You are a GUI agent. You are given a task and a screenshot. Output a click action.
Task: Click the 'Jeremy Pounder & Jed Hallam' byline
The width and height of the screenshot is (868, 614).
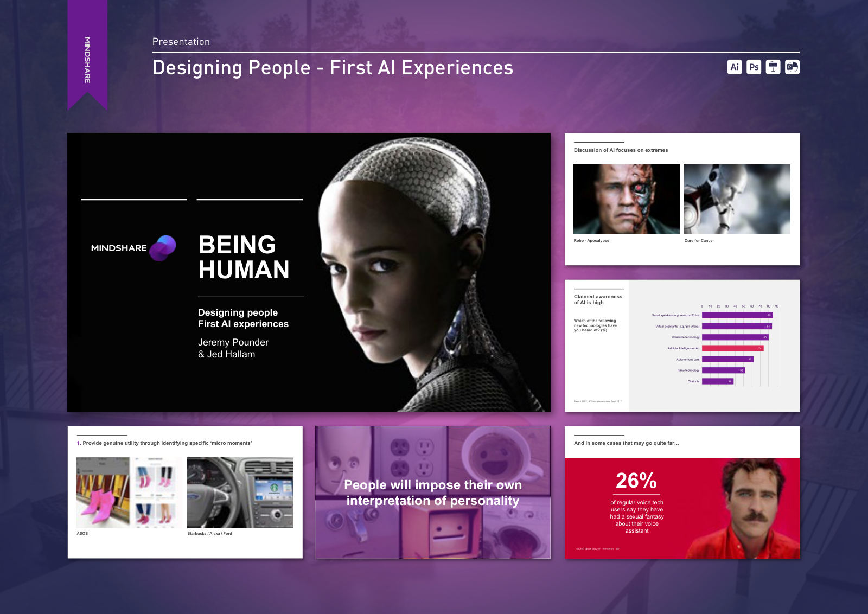pos(233,348)
